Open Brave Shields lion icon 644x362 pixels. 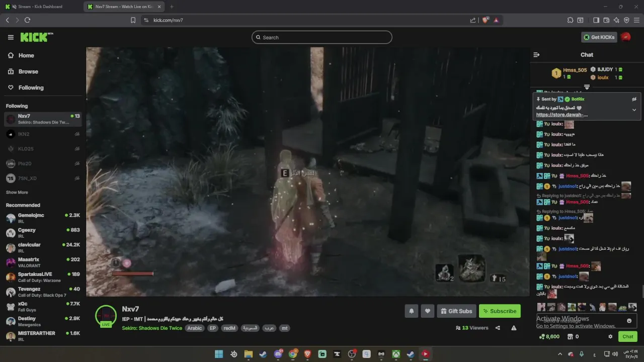[485, 20]
